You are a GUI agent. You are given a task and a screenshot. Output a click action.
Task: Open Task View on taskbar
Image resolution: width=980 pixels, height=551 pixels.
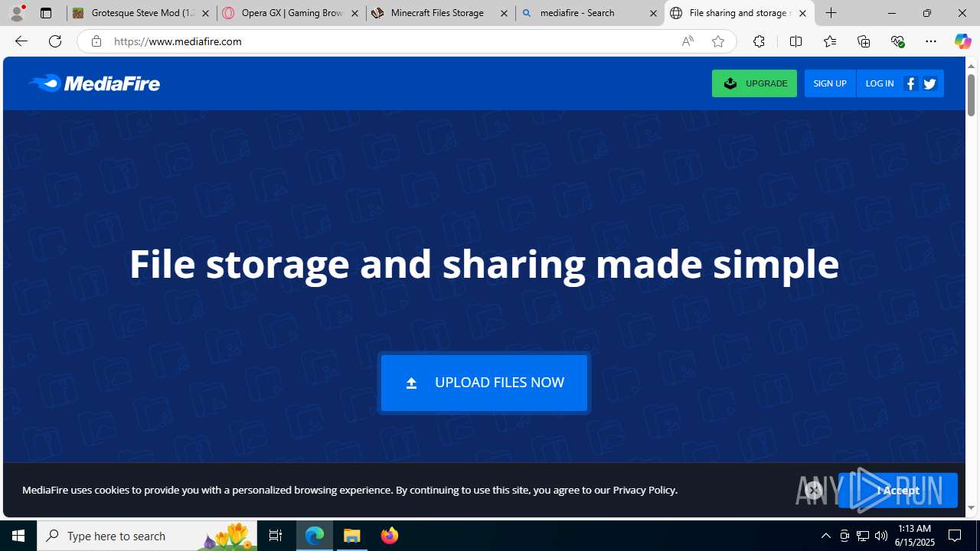(x=276, y=536)
